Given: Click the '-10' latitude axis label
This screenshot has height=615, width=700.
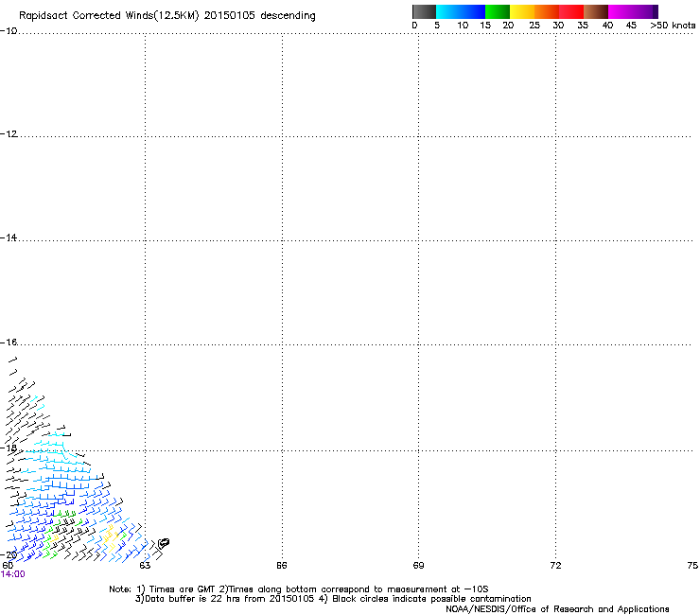Looking at the screenshot, I should (x=9, y=31).
